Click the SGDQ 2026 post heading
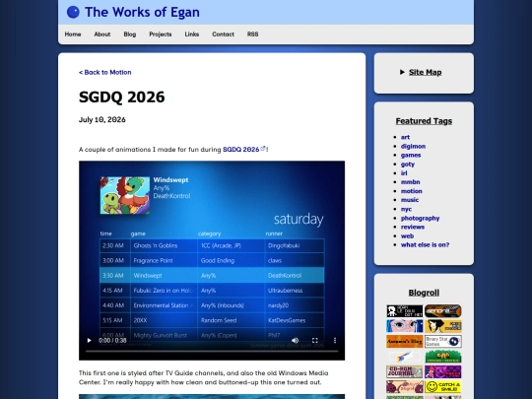This screenshot has height=399, width=532. click(122, 97)
